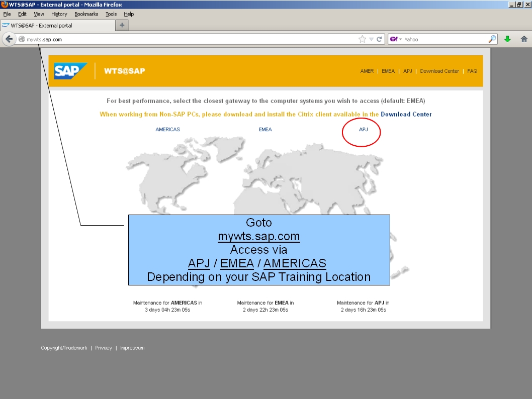Open the Bookmarks menu
532x399 pixels.
[x=86, y=14]
